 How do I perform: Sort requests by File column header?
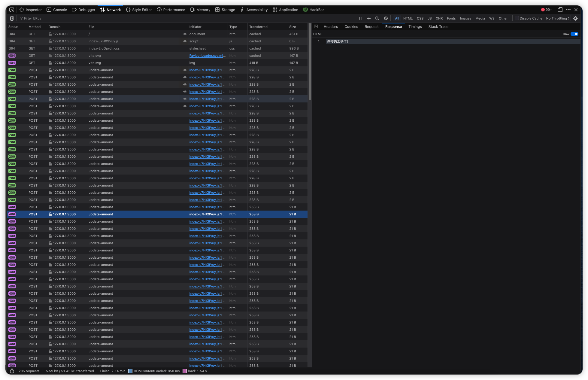click(x=137, y=27)
